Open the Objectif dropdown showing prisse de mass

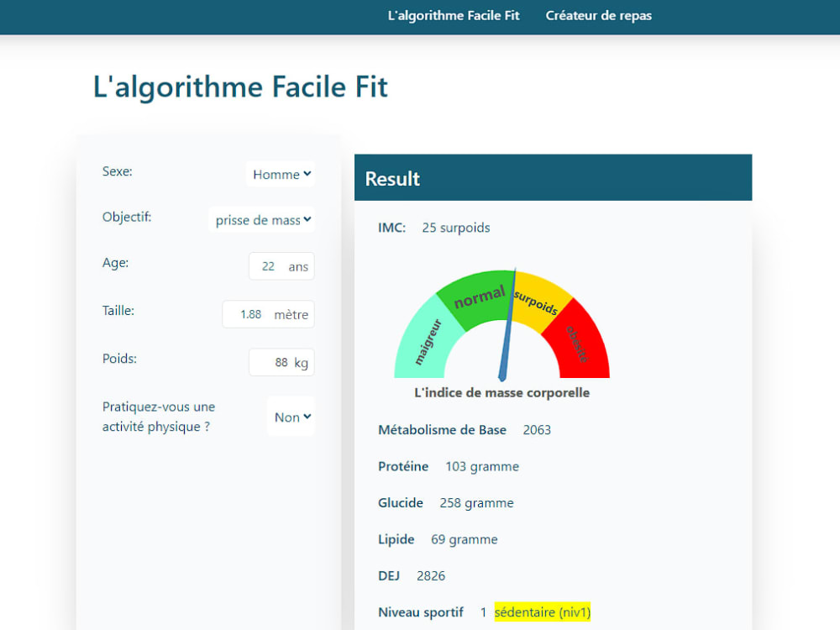click(261, 219)
